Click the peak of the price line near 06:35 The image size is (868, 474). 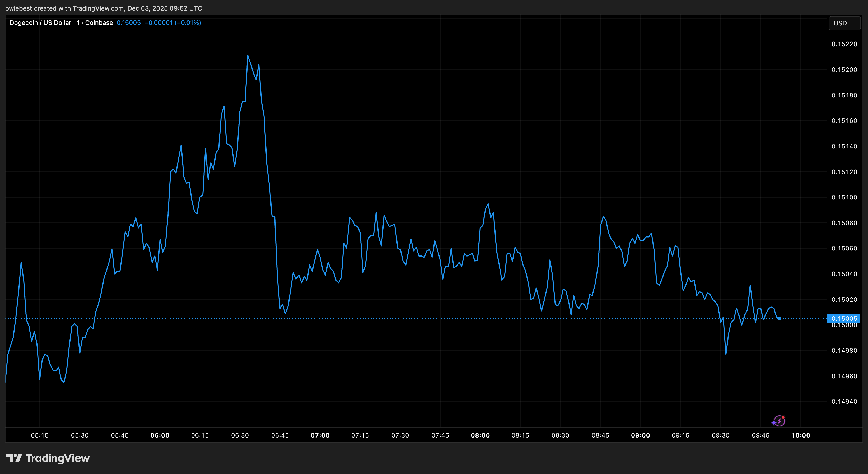click(x=248, y=56)
